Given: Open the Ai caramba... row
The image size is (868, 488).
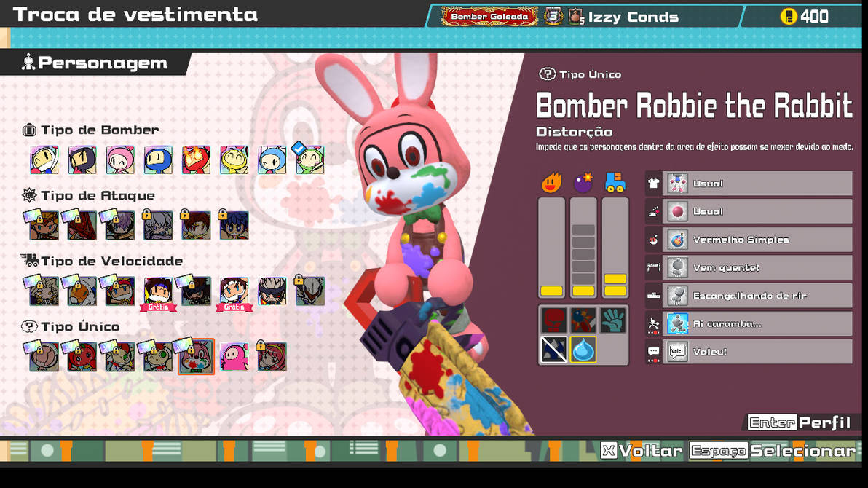Looking at the screenshot, I should tap(749, 324).
